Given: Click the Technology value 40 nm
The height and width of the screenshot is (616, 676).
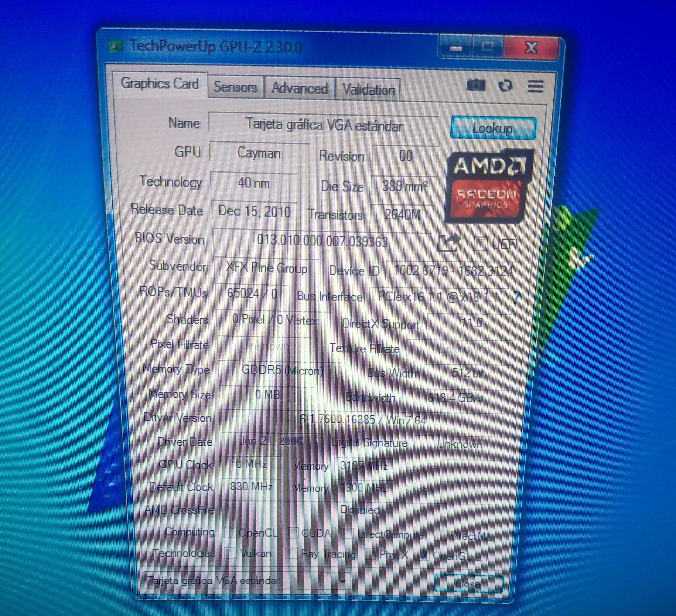Looking at the screenshot, I should click(253, 184).
